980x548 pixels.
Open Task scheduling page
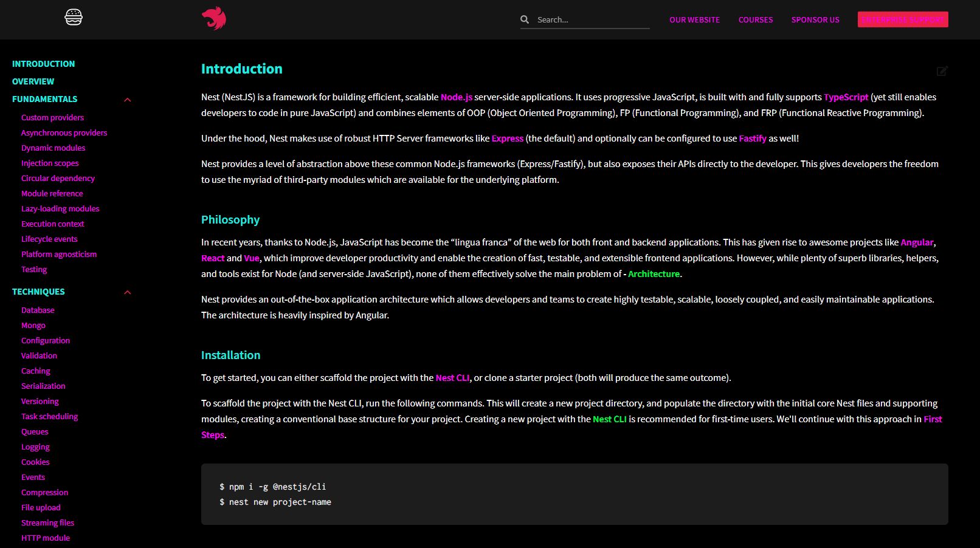click(x=50, y=416)
